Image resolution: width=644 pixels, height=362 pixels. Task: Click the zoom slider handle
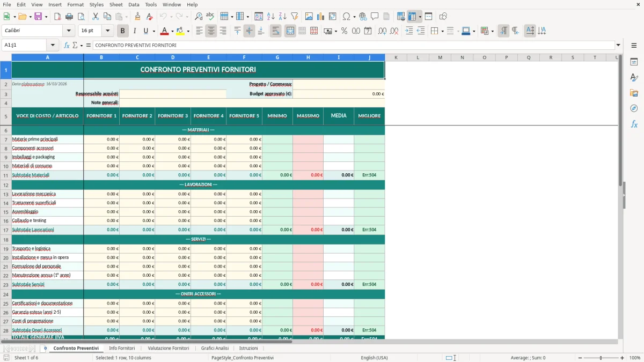pos(601,358)
